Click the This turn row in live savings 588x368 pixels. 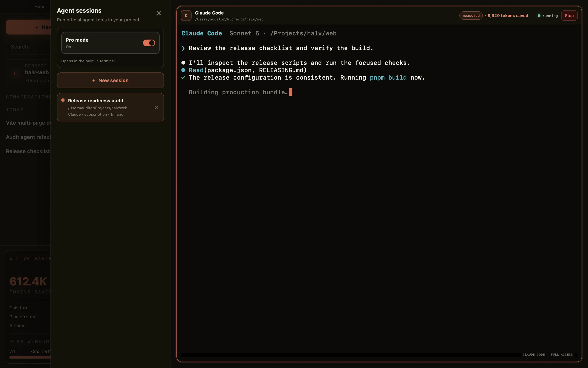(19, 308)
